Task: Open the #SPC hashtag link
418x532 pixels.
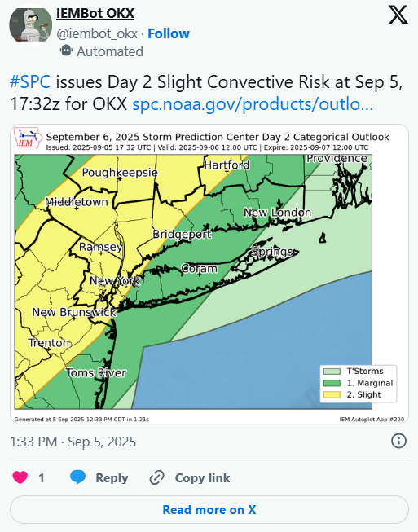Action: point(30,82)
